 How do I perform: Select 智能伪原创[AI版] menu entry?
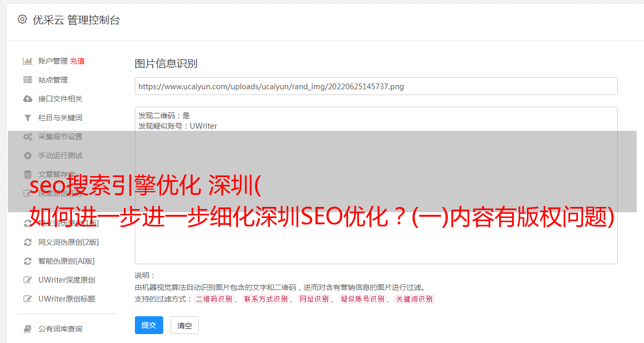click(67, 261)
